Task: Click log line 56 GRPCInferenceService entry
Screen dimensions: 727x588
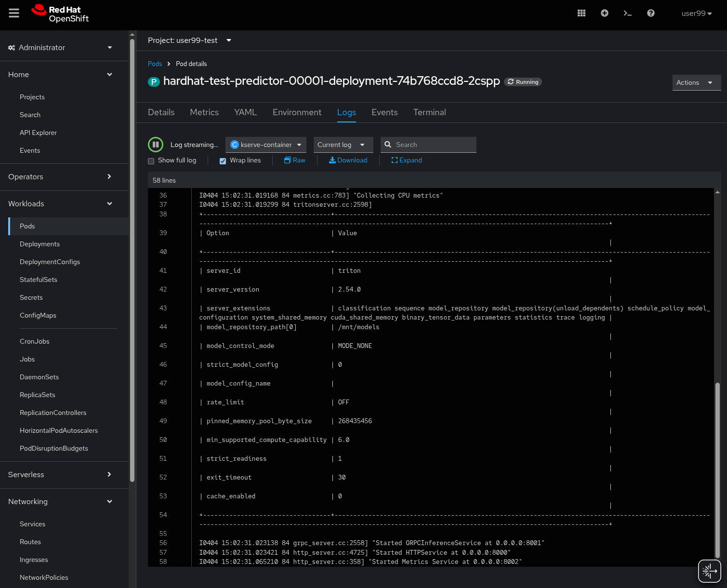Action: [371, 543]
